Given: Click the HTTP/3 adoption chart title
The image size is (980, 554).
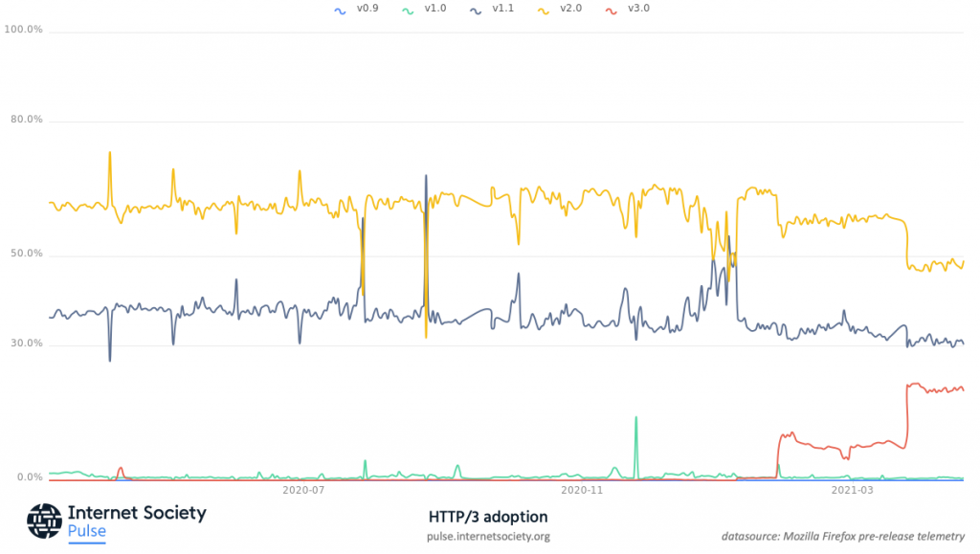Looking at the screenshot, I should 488,517.
